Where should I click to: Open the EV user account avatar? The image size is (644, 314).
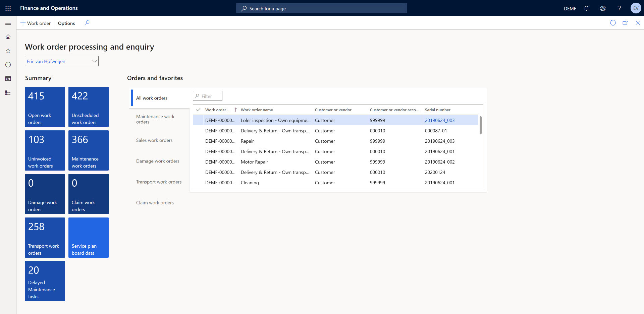point(636,8)
